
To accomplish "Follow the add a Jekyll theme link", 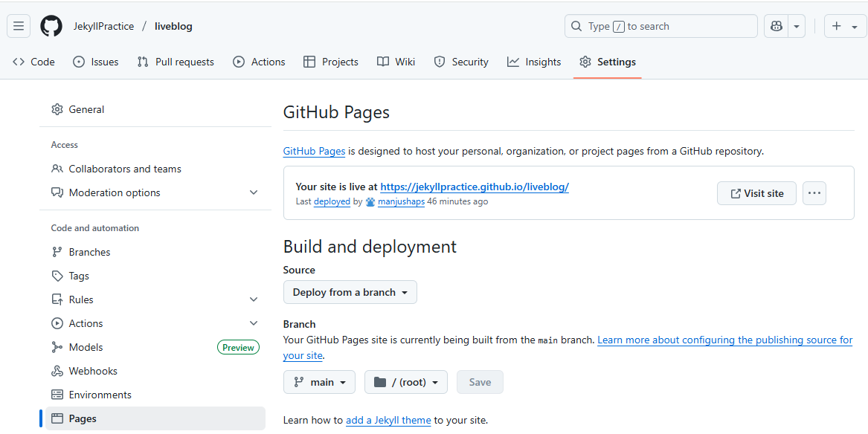I will click(388, 420).
